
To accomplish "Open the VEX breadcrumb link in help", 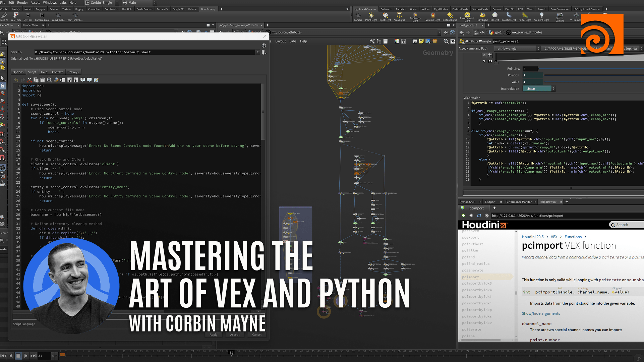I will [554, 237].
